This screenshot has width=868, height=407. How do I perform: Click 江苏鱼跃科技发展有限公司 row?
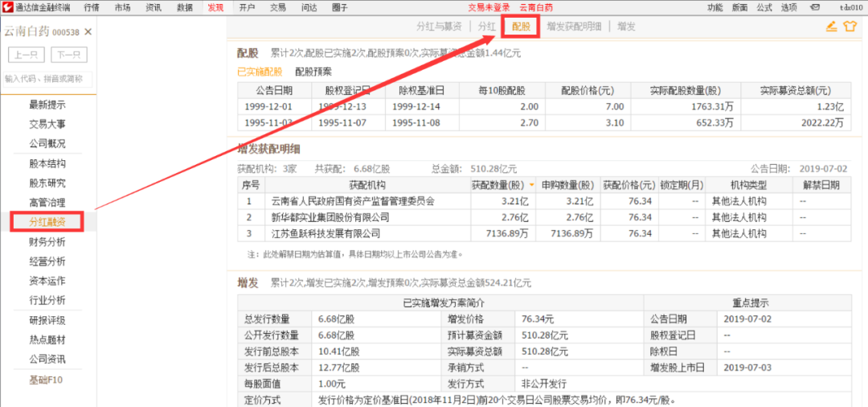[543, 233]
